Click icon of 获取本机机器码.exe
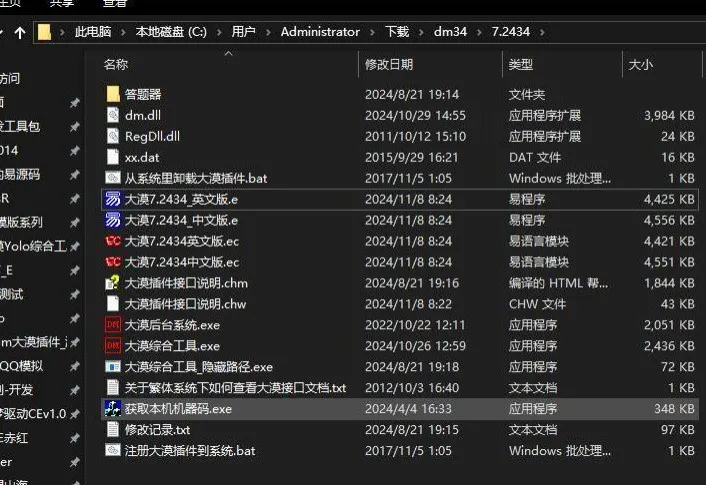Viewport: 706px width, 485px height. pos(113,408)
